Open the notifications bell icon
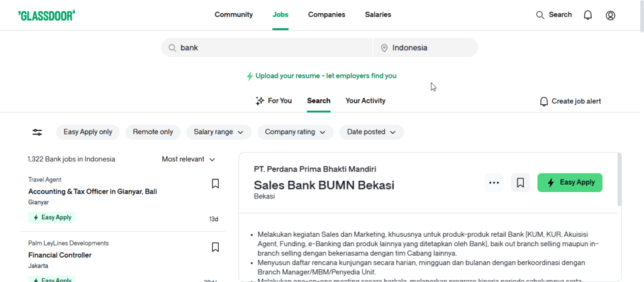 pyautogui.click(x=588, y=15)
